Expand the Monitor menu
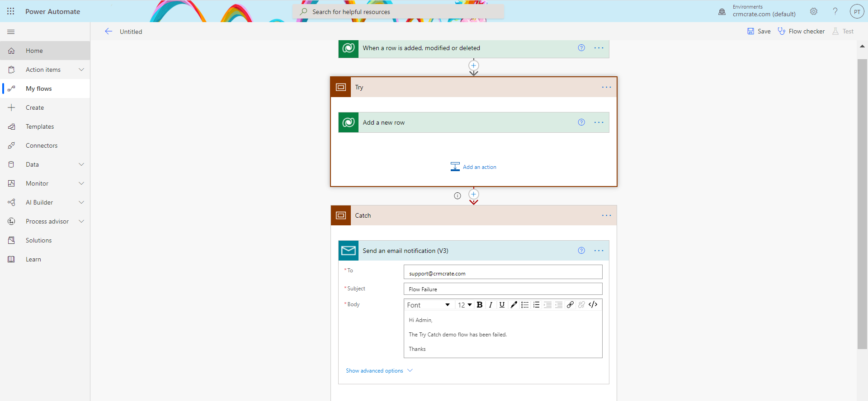 pyautogui.click(x=81, y=183)
